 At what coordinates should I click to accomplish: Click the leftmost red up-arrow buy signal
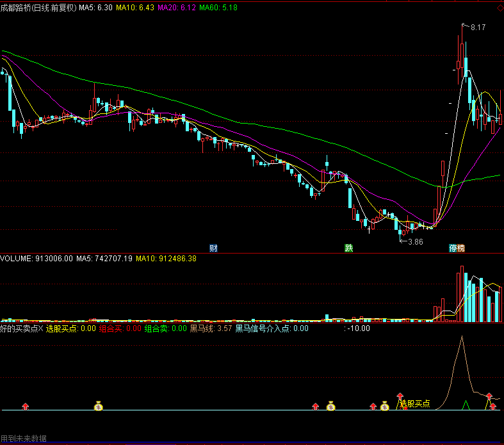coord(26,406)
